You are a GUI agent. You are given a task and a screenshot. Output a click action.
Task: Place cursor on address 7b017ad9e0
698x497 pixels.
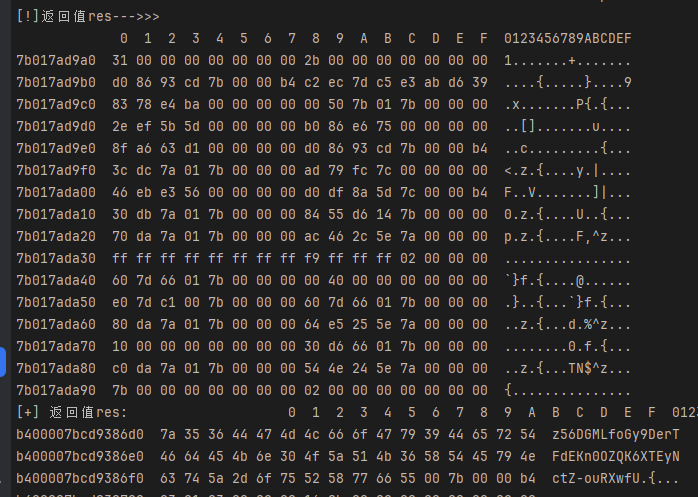56,149
